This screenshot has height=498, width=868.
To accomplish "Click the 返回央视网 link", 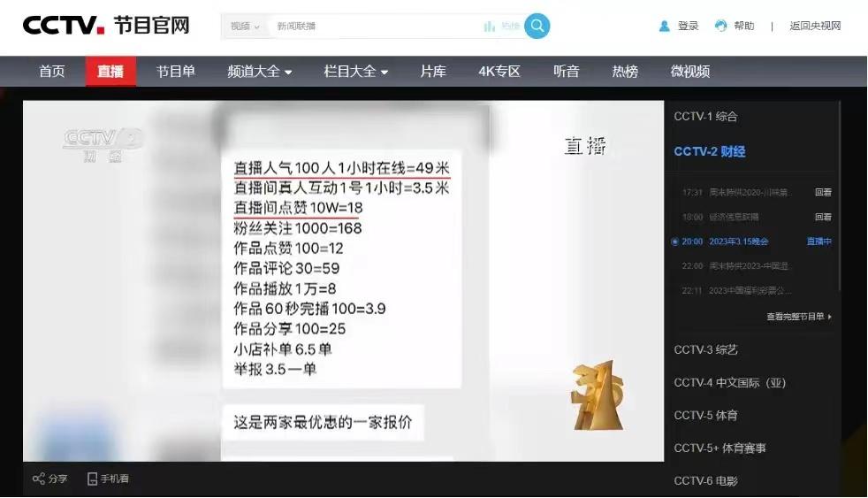I will pos(815,26).
